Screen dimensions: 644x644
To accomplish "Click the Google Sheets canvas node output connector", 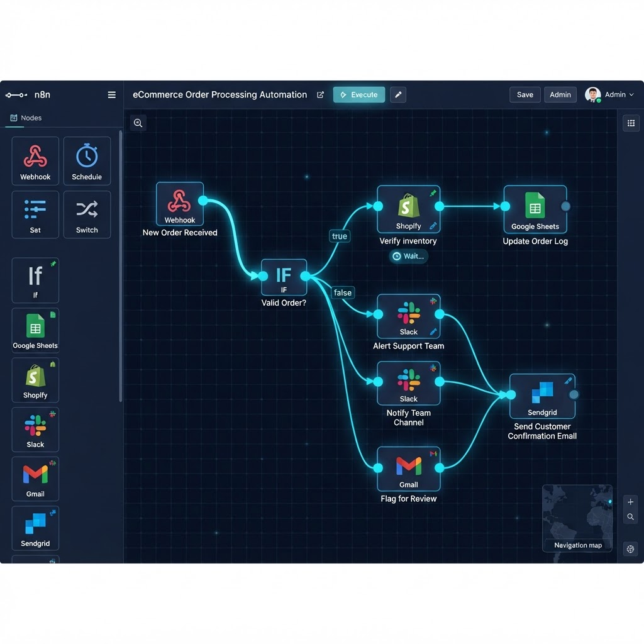I will coord(565,206).
